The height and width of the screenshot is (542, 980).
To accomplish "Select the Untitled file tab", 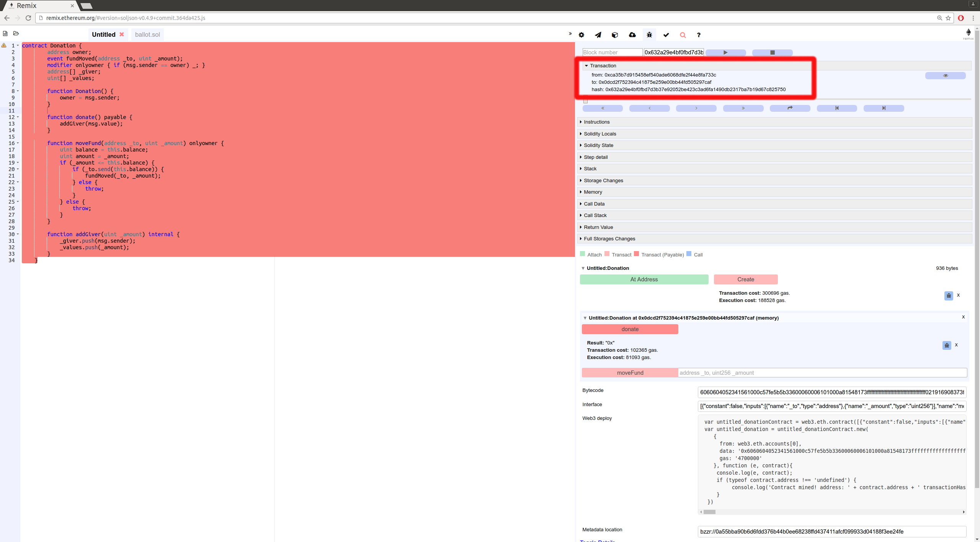I will 103,34.
